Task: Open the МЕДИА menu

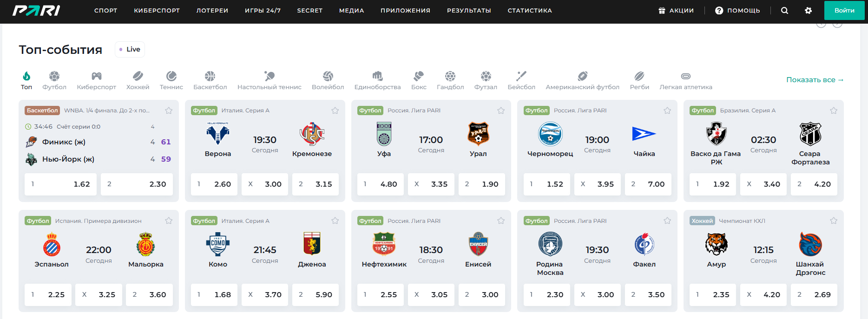Action: [351, 10]
